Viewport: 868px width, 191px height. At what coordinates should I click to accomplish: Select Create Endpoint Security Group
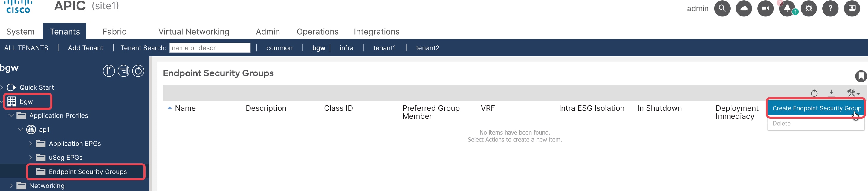click(816, 108)
